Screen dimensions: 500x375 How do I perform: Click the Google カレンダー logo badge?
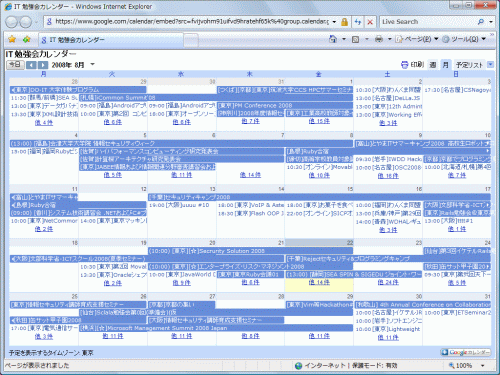pyautogui.click(x=466, y=352)
